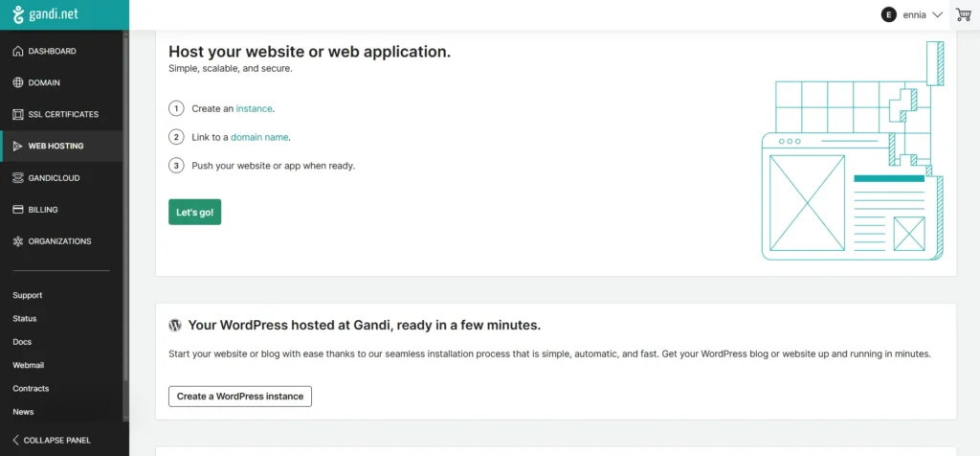Screen dimensions: 980x456
Task: Follow the instance link
Action: [254, 109]
